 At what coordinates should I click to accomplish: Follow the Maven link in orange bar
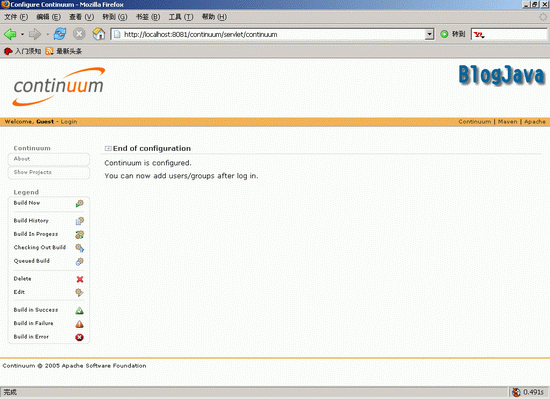tap(508, 122)
